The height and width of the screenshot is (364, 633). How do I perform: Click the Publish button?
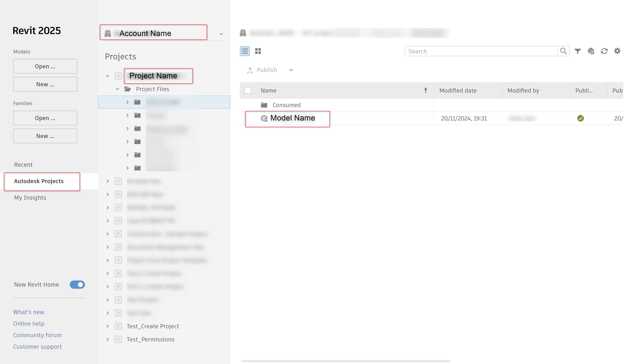coord(262,70)
